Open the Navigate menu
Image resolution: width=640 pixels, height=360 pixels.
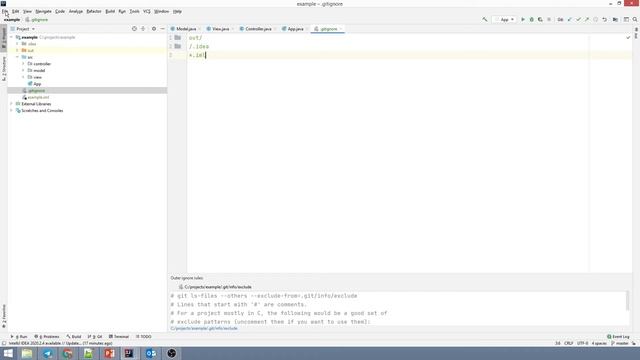coord(43,11)
